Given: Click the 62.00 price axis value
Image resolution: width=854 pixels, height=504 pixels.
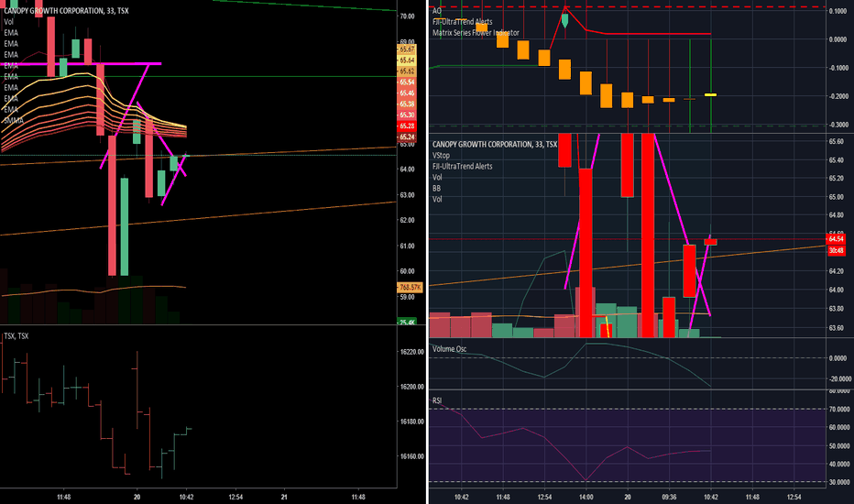Looking at the screenshot, I should coord(408,220).
